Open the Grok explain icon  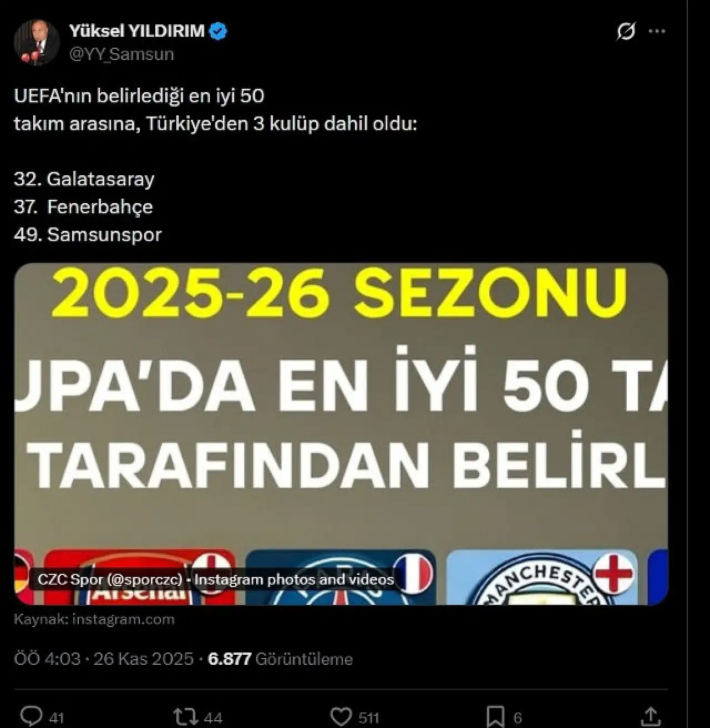tap(626, 32)
